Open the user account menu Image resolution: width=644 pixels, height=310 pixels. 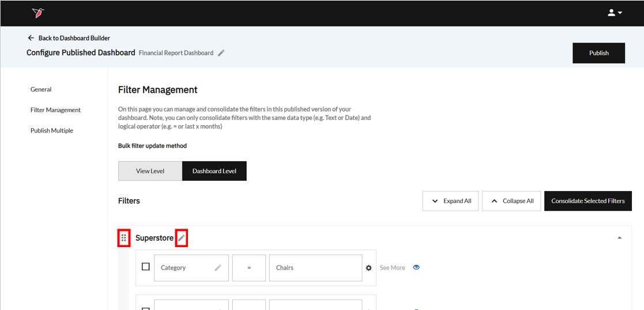615,13
